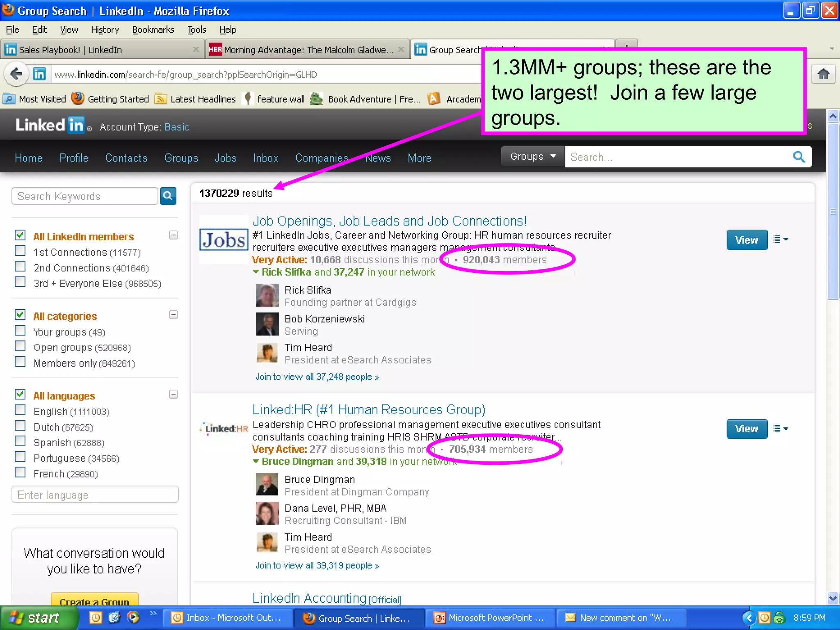Viewport: 840px width, 630px height.
Task: Open the Bookmarks menu
Action: (x=153, y=30)
